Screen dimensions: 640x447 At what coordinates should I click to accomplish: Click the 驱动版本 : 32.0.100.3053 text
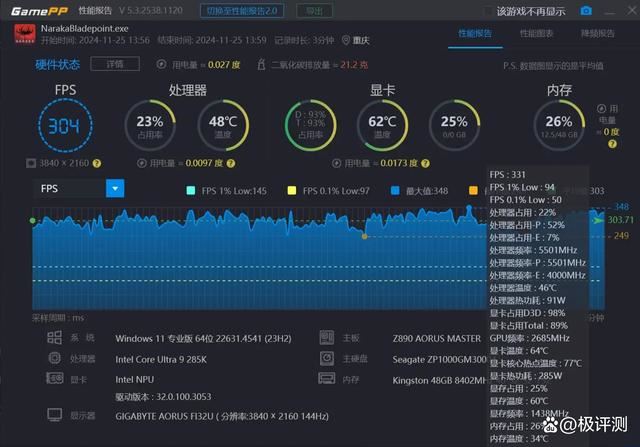(x=163, y=397)
